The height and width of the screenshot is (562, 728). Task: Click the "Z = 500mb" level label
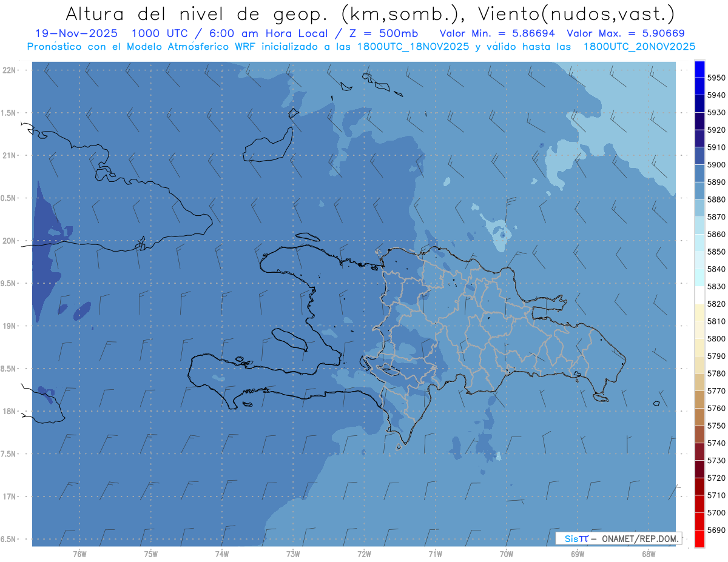(x=383, y=33)
